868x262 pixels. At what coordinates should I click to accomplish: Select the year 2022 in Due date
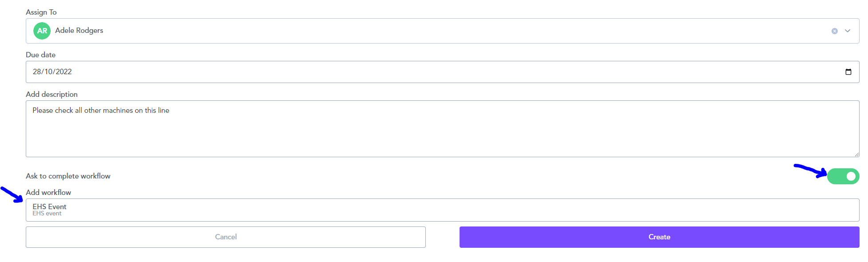[x=64, y=72]
